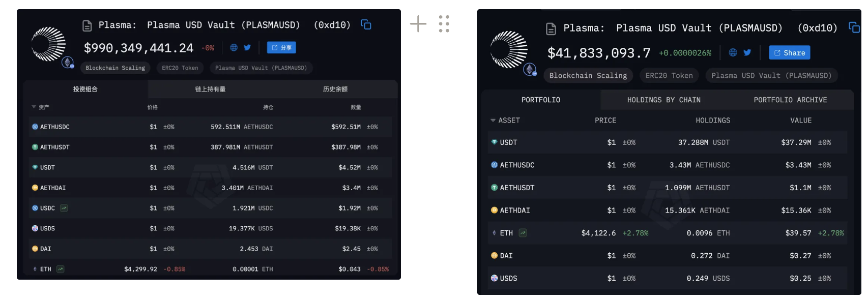This screenshot has width=868, height=300.
Task: Open the 资产 column filter
Action: point(34,107)
